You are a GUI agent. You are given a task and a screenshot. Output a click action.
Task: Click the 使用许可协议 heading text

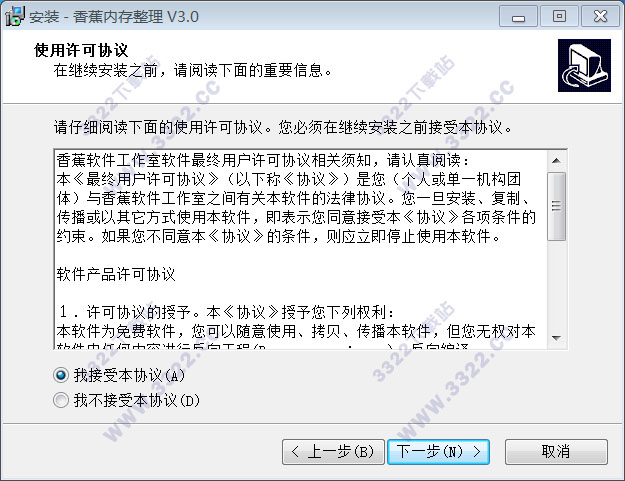click(x=81, y=50)
